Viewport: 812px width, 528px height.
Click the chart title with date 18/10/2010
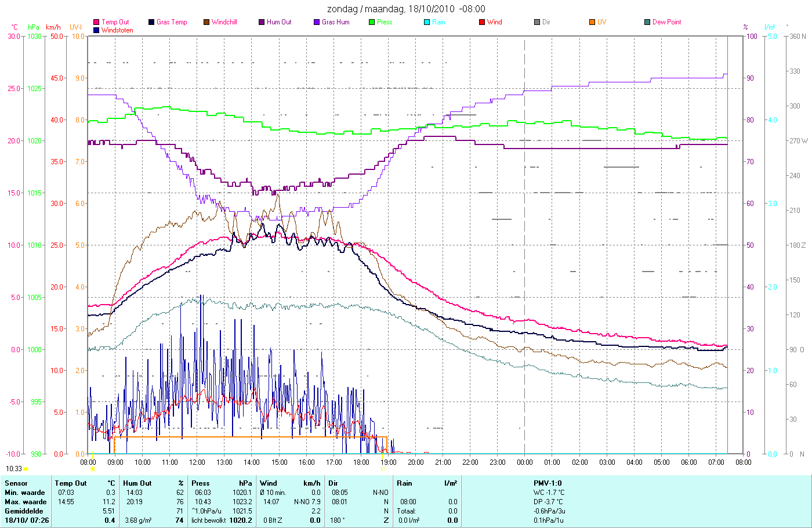pyautogui.click(x=406, y=9)
